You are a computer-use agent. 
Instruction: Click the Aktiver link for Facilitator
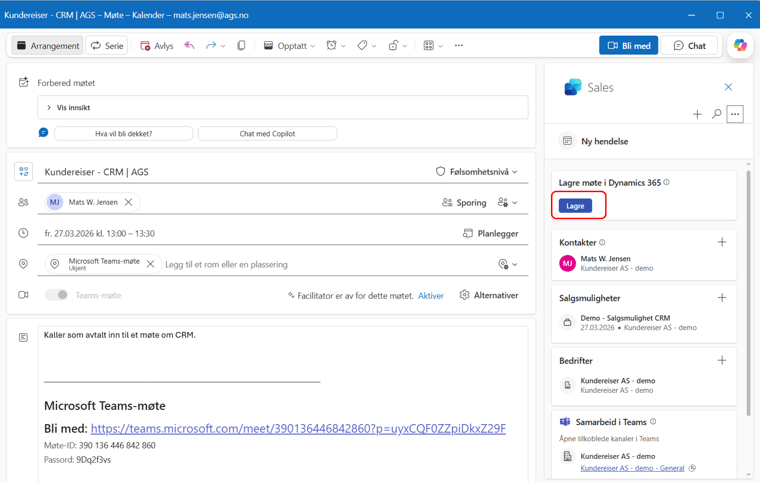[430, 296]
